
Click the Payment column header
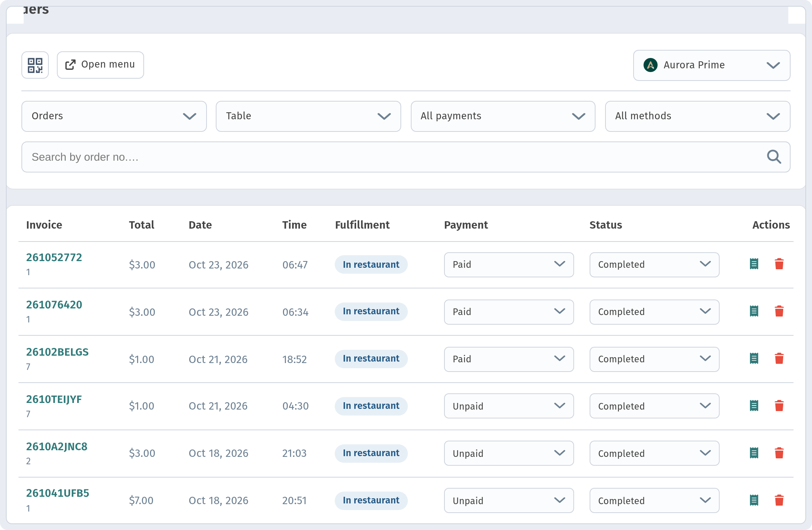466,225
